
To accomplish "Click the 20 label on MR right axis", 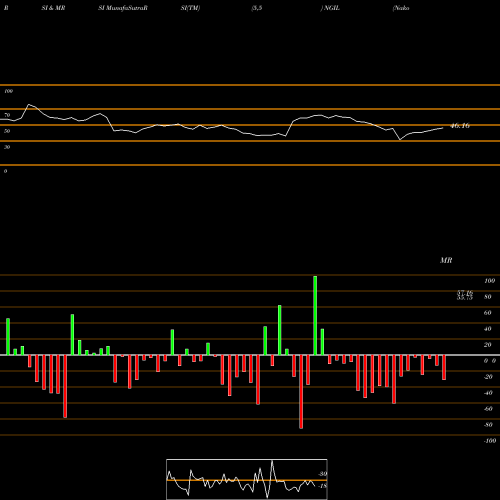I will coord(488,345).
